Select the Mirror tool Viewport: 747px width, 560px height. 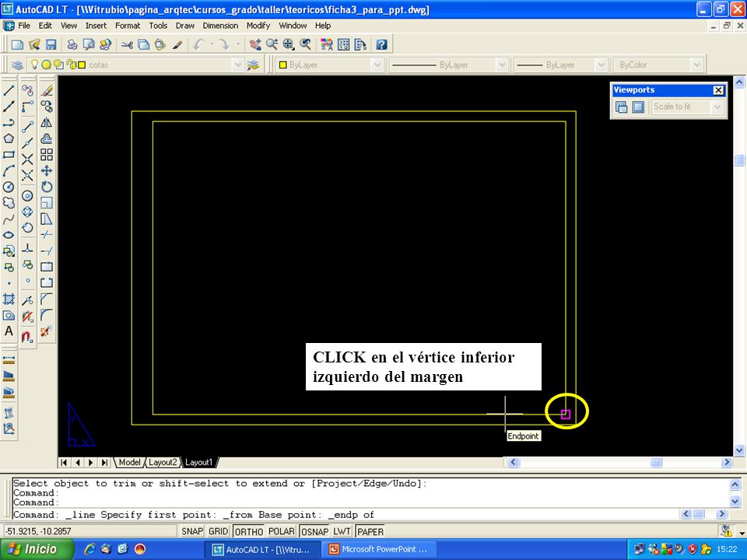pyautogui.click(x=47, y=122)
